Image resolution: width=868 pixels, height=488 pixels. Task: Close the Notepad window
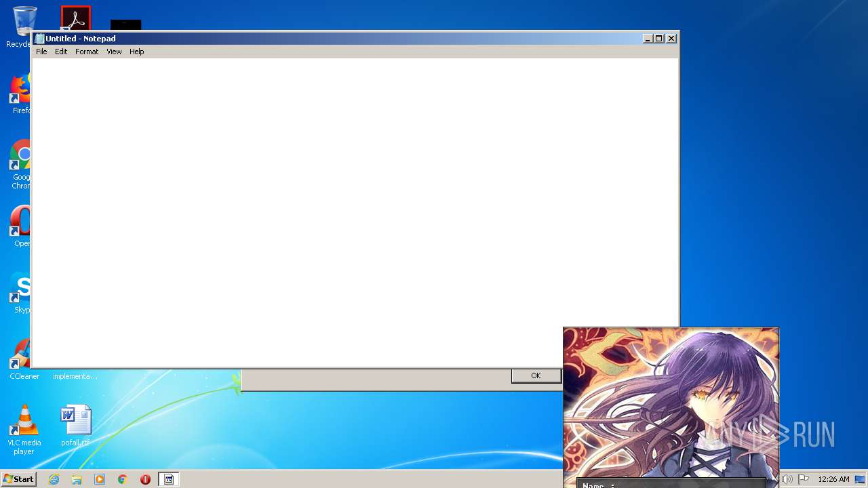click(671, 39)
